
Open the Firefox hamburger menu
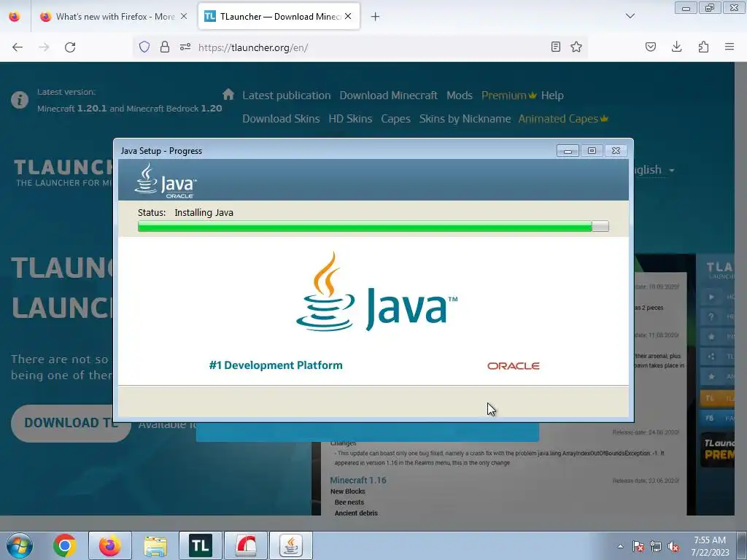pyautogui.click(x=729, y=47)
